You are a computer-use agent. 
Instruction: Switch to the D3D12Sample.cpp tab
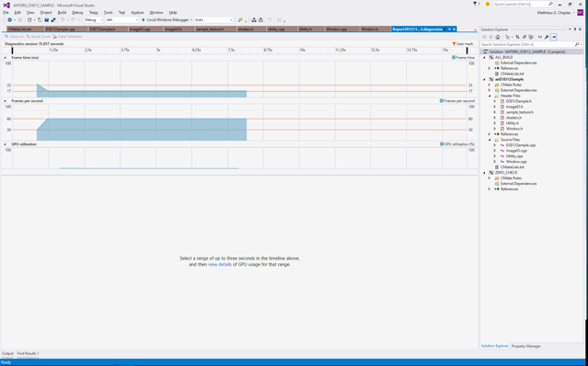click(x=61, y=29)
